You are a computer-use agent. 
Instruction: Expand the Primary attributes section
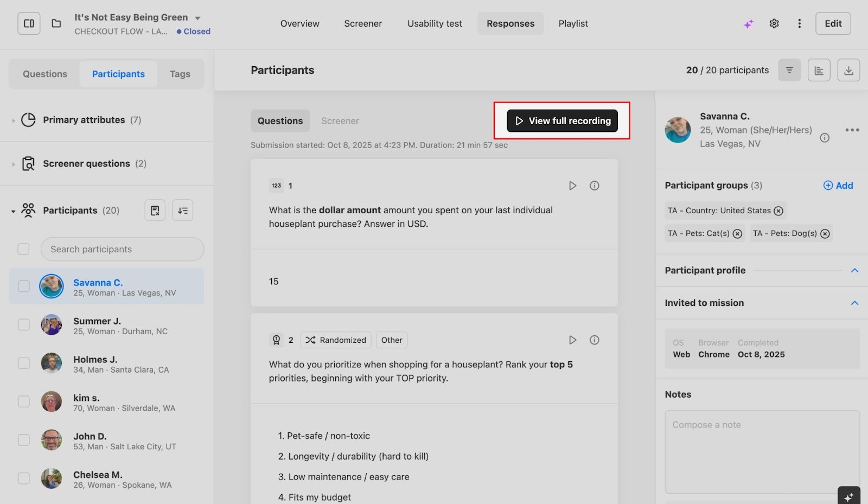point(14,120)
